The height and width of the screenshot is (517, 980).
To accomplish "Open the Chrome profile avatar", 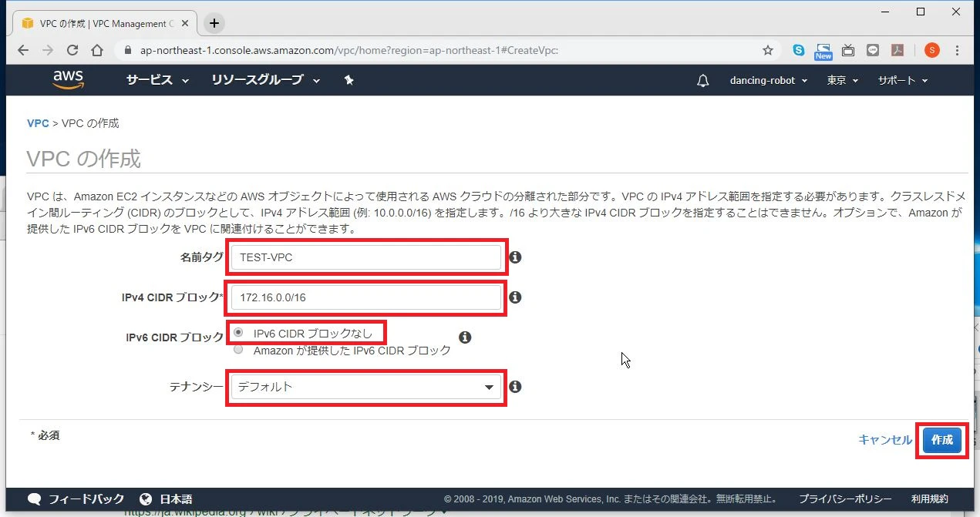I will point(932,50).
